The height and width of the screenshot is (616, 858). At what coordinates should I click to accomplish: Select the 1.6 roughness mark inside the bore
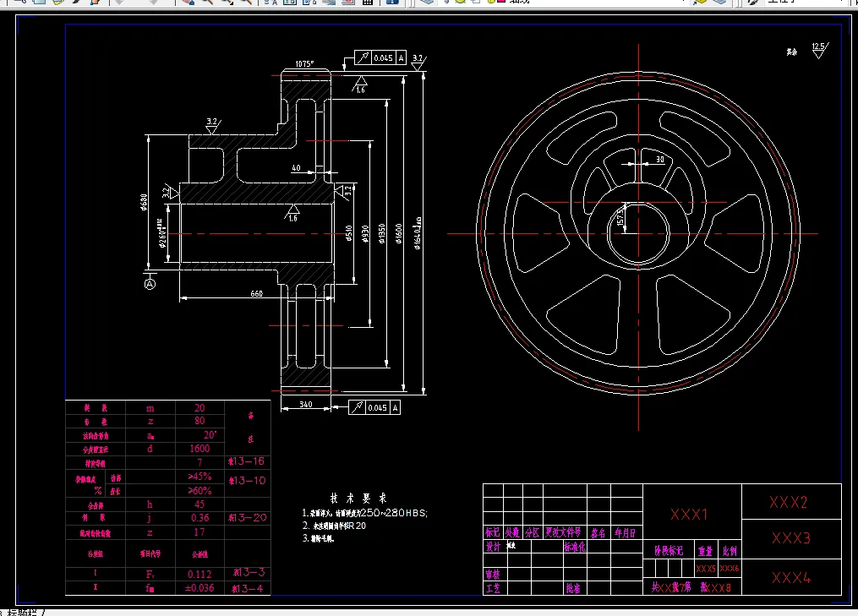pyautogui.click(x=293, y=213)
